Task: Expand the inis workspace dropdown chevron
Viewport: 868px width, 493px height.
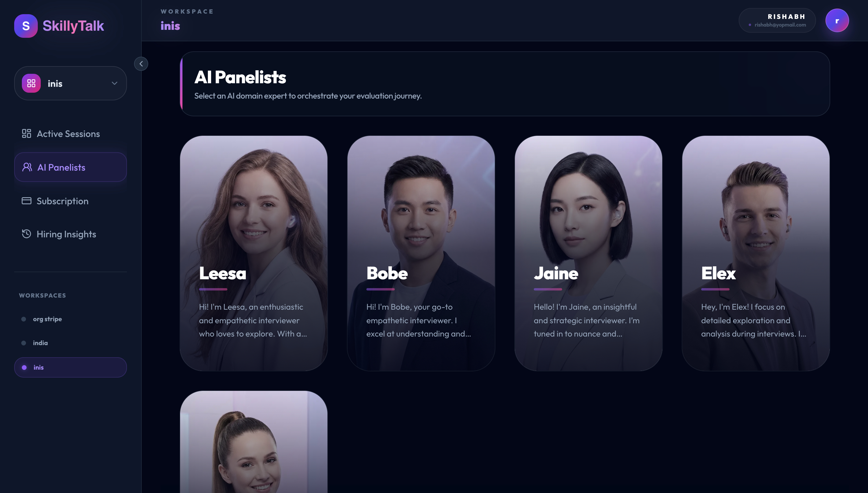Action: (x=115, y=83)
